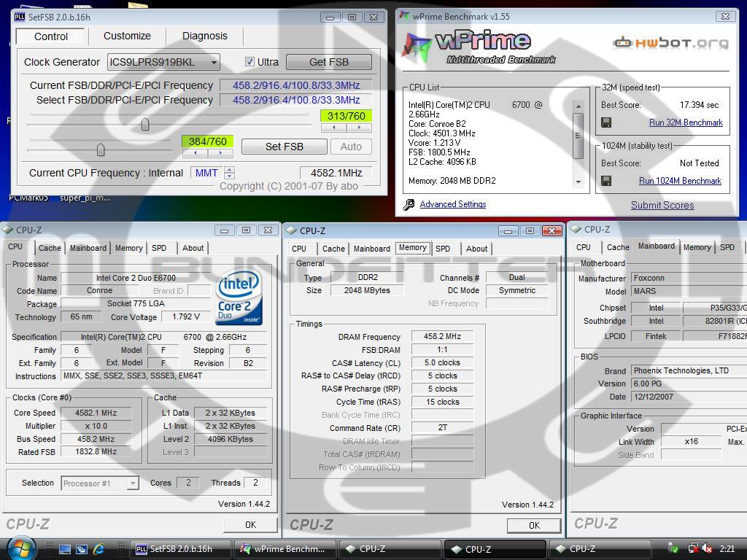The image size is (747, 560).
Task: Click the Foxconn manufacturer value
Action: point(689,278)
